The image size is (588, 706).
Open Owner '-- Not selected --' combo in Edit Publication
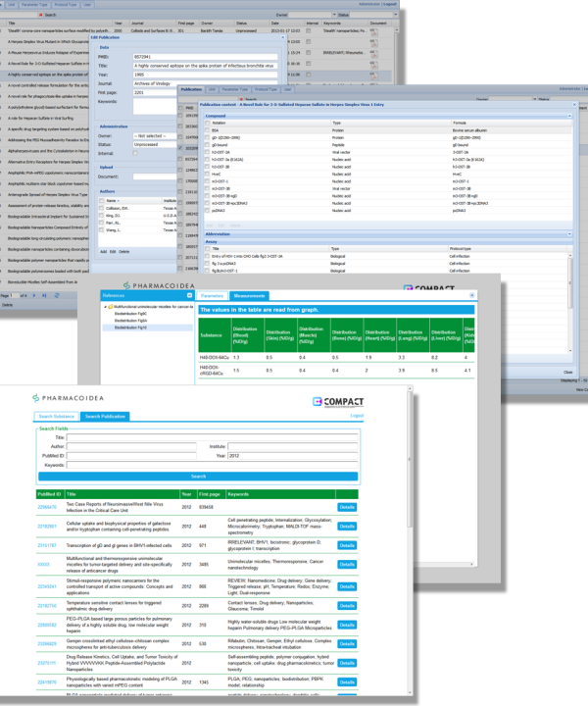coord(155,136)
